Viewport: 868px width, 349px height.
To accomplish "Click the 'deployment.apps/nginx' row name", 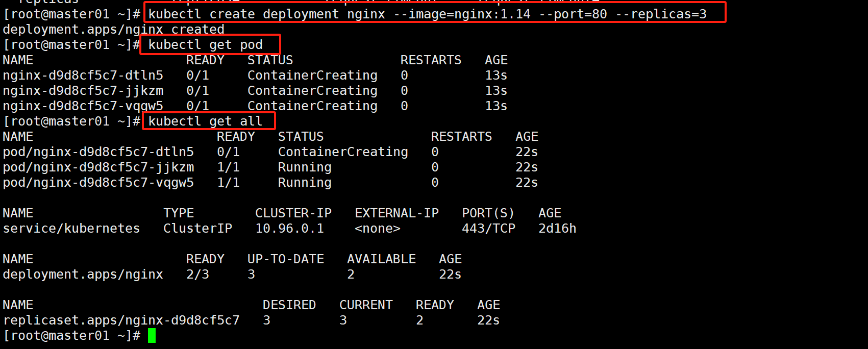I will coord(83,275).
